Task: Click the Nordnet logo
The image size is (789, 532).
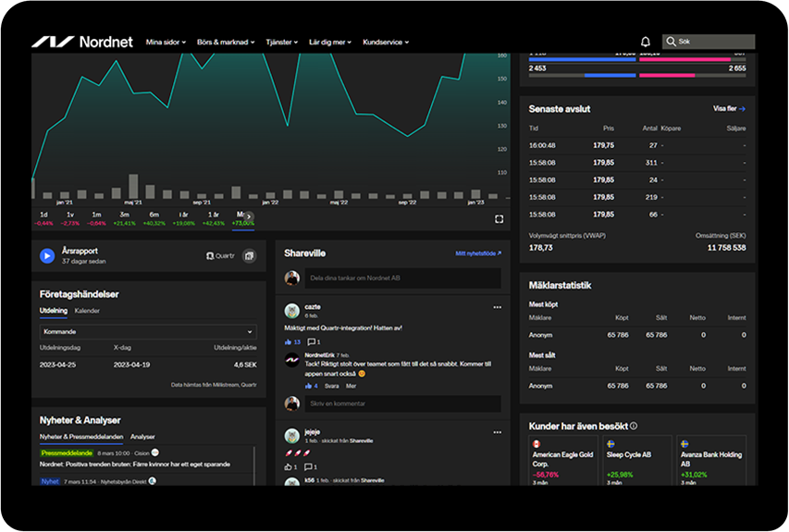Action: tap(82, 42)
